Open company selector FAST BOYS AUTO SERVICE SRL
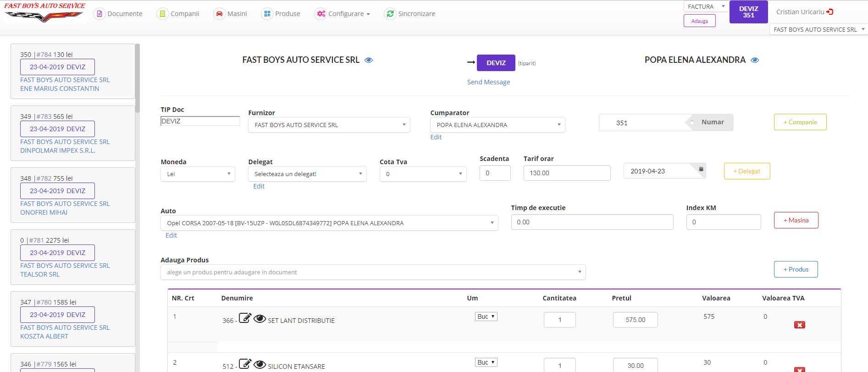Screen dimensions: 868x372 818,29
